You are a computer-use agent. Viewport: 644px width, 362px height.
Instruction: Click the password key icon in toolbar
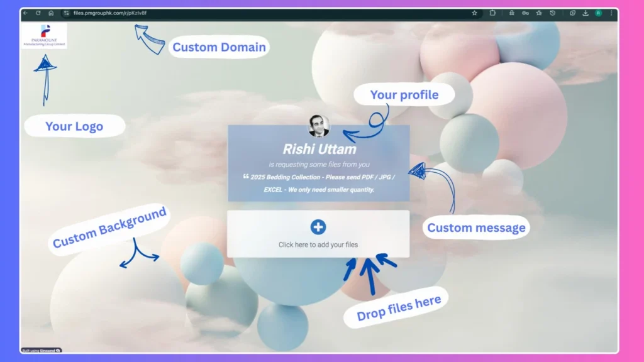click(x=525, y=13)
